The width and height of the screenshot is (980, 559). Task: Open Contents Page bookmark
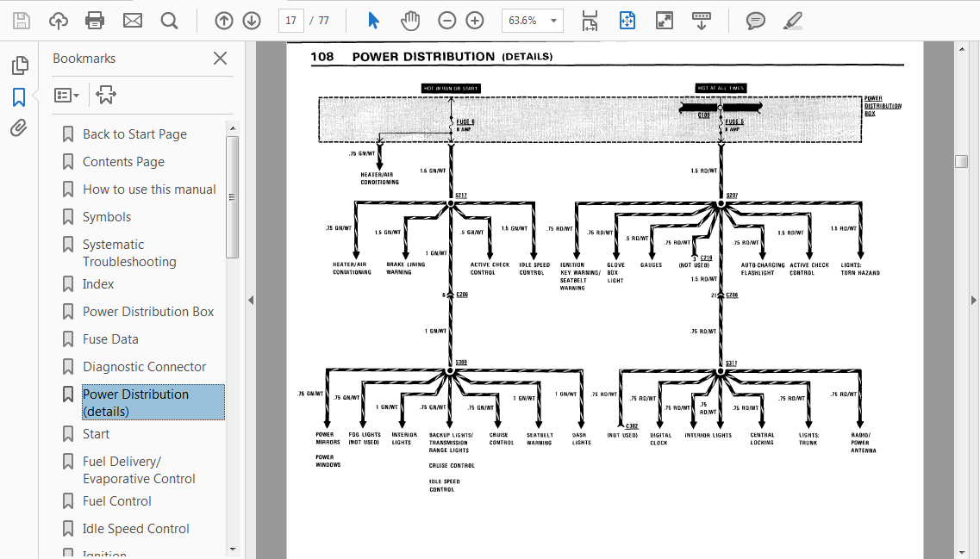point(123,162)
